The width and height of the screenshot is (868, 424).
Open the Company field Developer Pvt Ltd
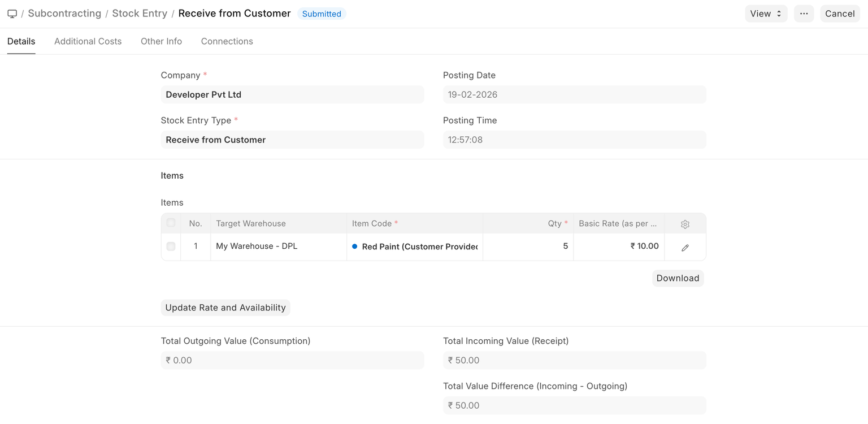point(292,94)
